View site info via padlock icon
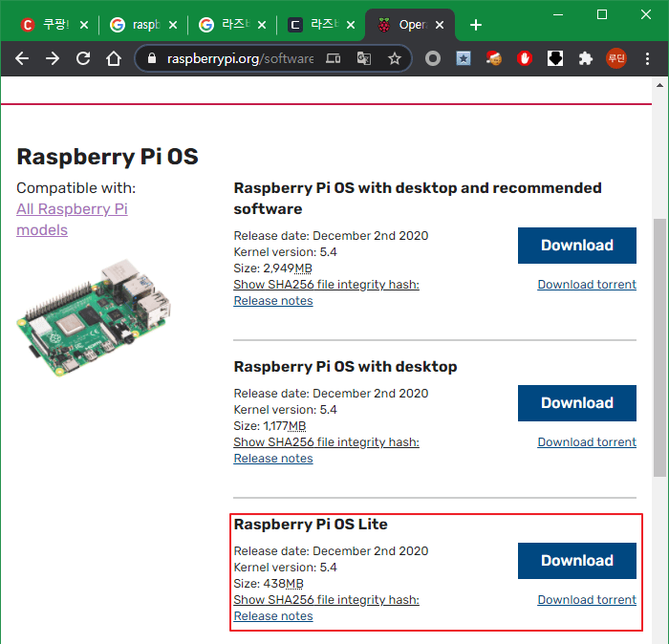This screenshot has height=644, width=669. (x=152, y=58)
